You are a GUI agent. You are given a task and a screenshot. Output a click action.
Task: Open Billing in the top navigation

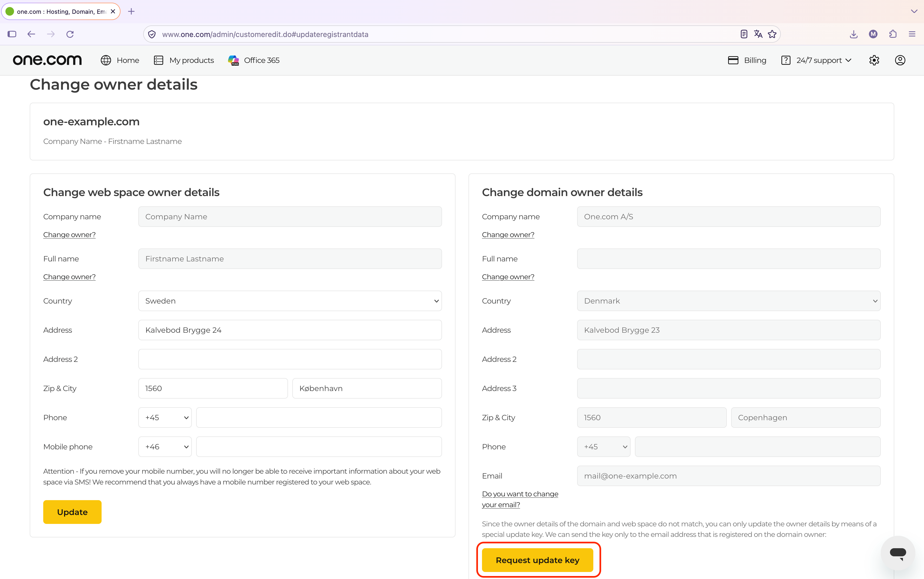pos(747,60)
